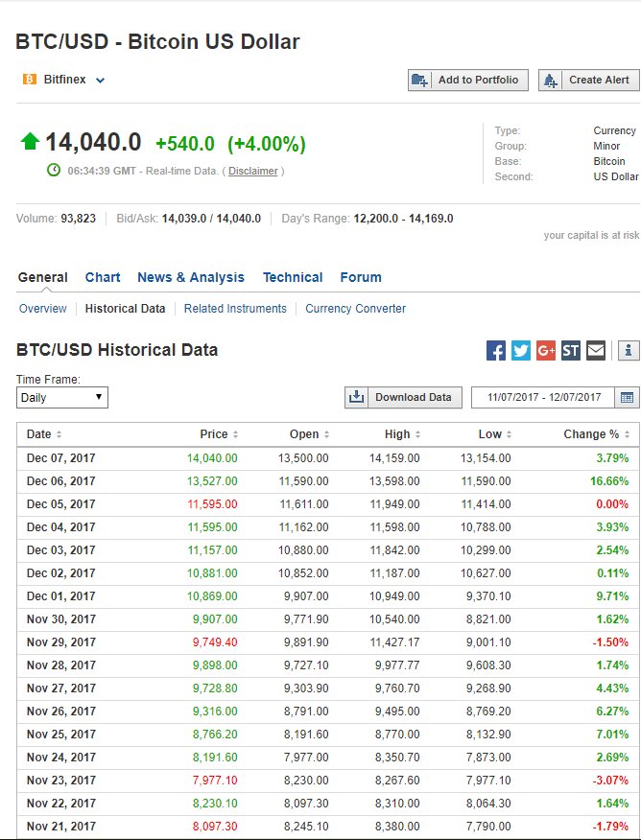Sort table by High column arrows
The width and height of the screenshot is (641, 840).
pos(417,434)
